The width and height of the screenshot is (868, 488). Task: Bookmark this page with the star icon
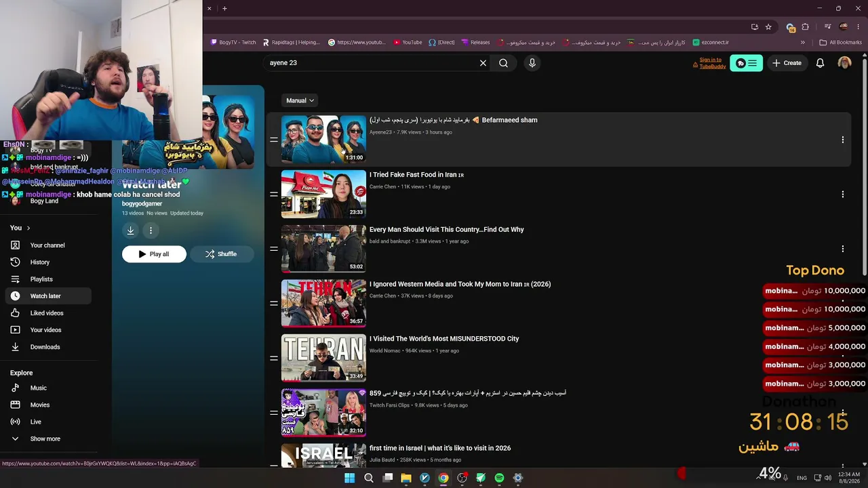[768, 27]
